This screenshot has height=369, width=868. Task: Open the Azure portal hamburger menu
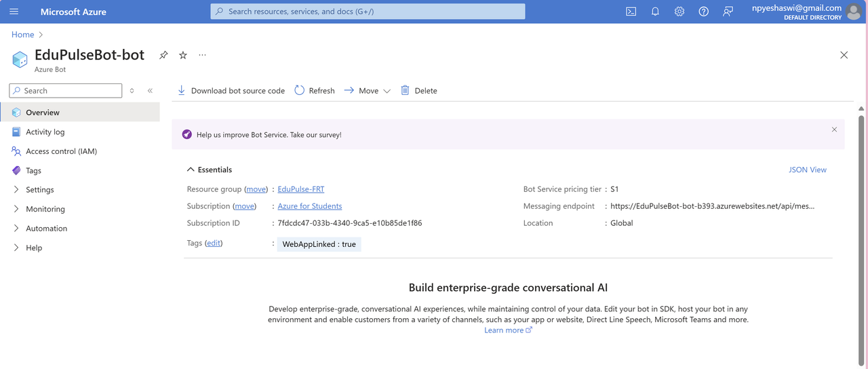[14, 12]
